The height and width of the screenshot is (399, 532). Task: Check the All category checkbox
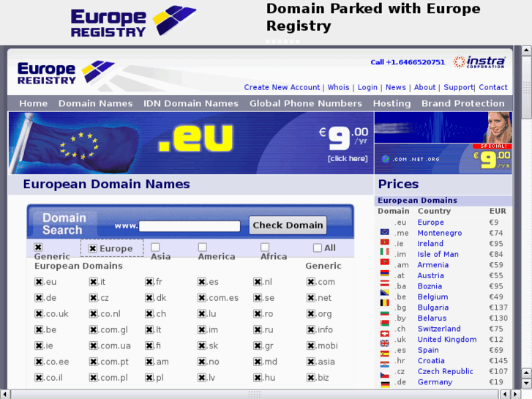(x=318, y=248)
